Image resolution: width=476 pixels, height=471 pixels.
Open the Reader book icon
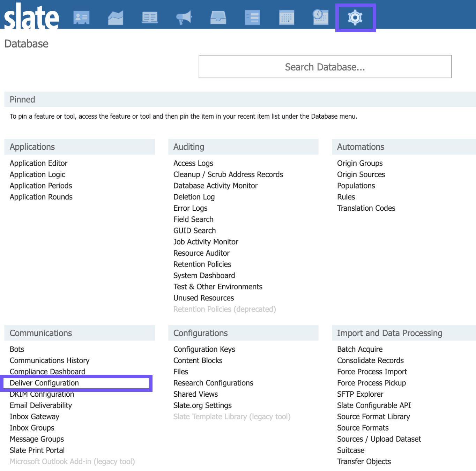pyautogui.click(x=150, y=17)
